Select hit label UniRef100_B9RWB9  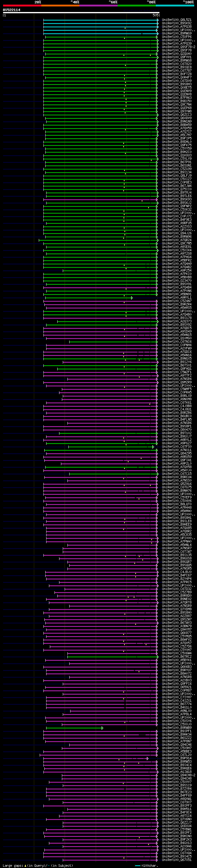coord(177,728)
